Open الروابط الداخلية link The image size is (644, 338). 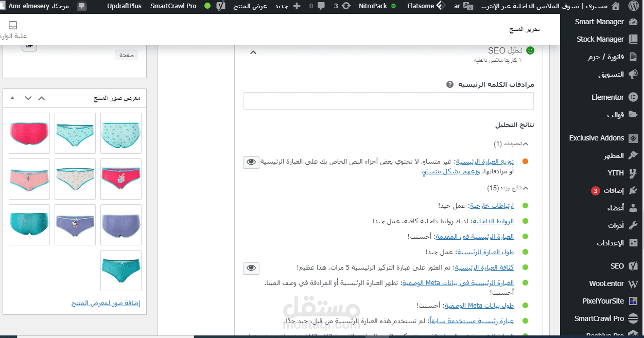tap(493, 221)
